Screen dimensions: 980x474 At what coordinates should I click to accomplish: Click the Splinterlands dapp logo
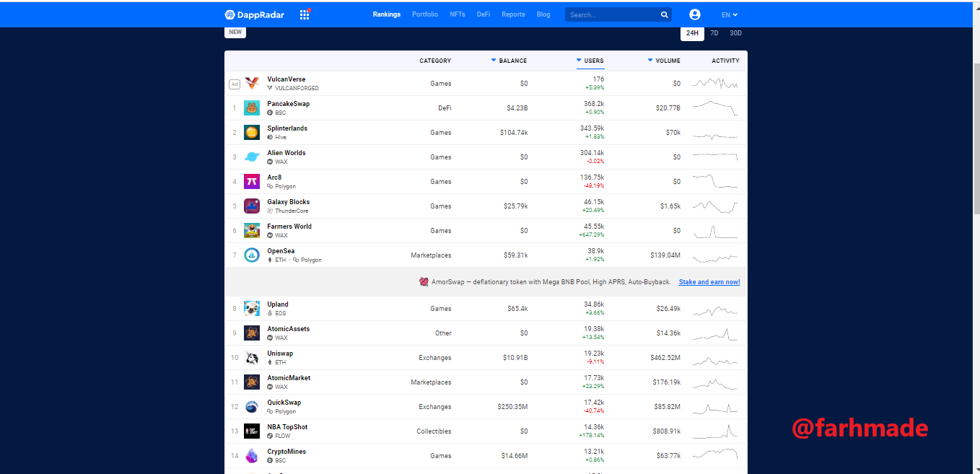252,133
